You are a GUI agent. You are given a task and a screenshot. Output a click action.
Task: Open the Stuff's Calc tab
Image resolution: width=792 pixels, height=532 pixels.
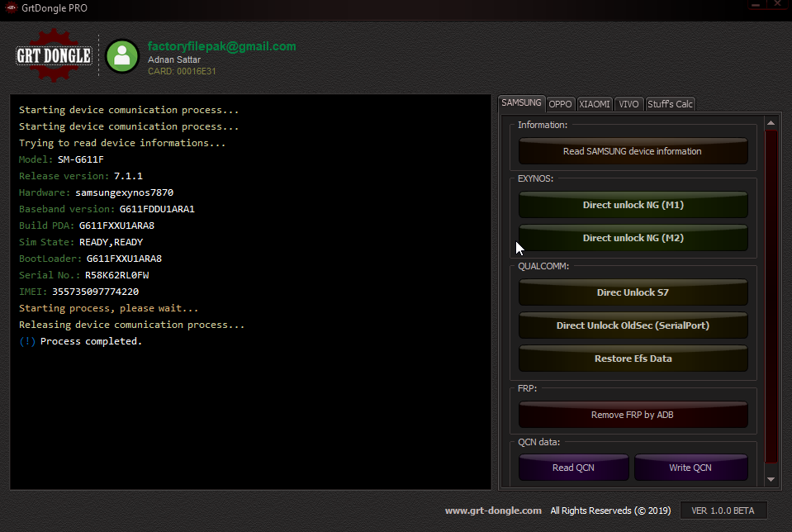[x=670, y=104]
